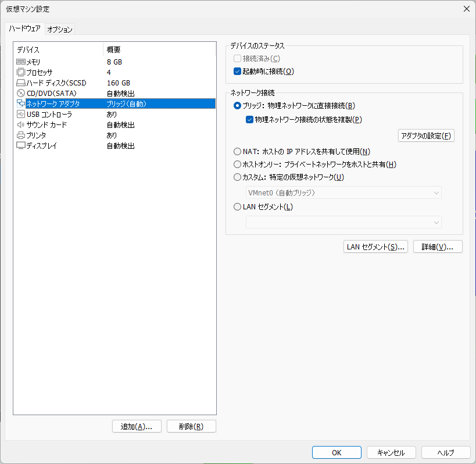Click the sound card speaker icon

[x=21, y=124]
